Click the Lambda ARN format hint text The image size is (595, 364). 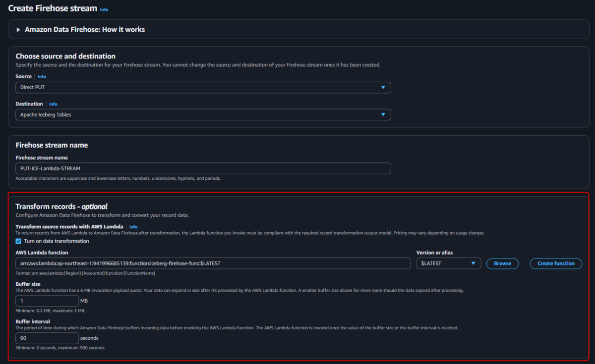85,273
